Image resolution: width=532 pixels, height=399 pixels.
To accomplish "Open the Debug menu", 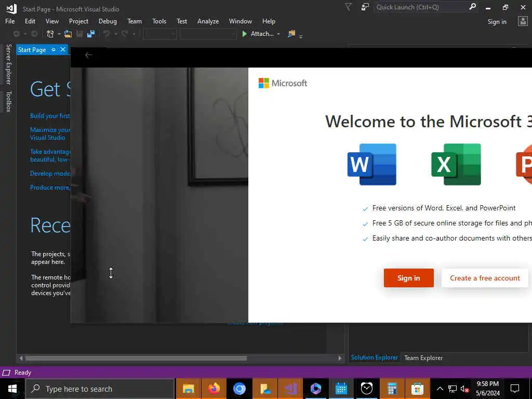I will click(108, 21).
